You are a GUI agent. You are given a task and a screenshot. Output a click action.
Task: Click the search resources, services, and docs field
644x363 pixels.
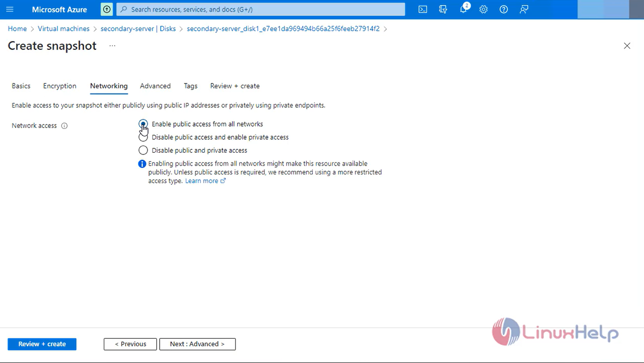pyautogui.click(x=261, y=9)
